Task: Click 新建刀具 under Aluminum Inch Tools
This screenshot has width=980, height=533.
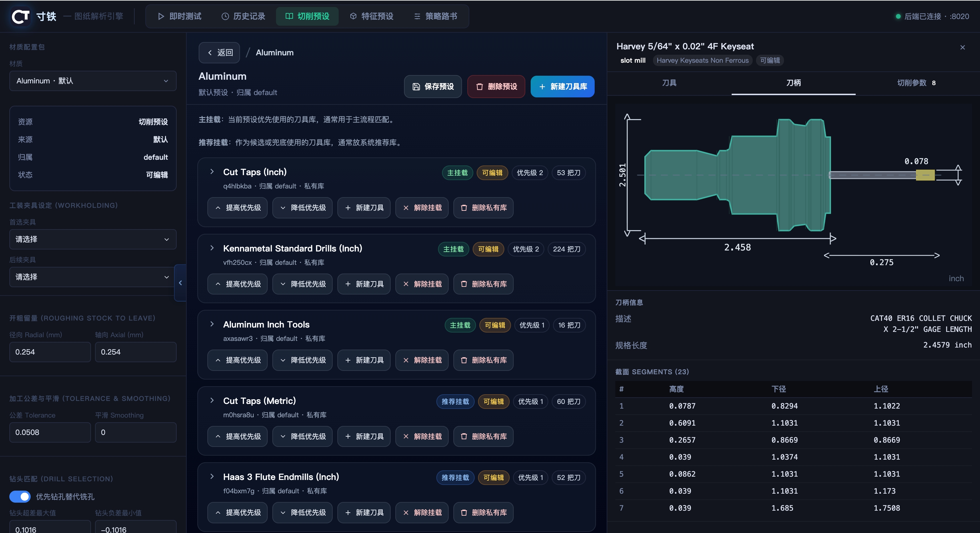Action: (x=364, y=360)
